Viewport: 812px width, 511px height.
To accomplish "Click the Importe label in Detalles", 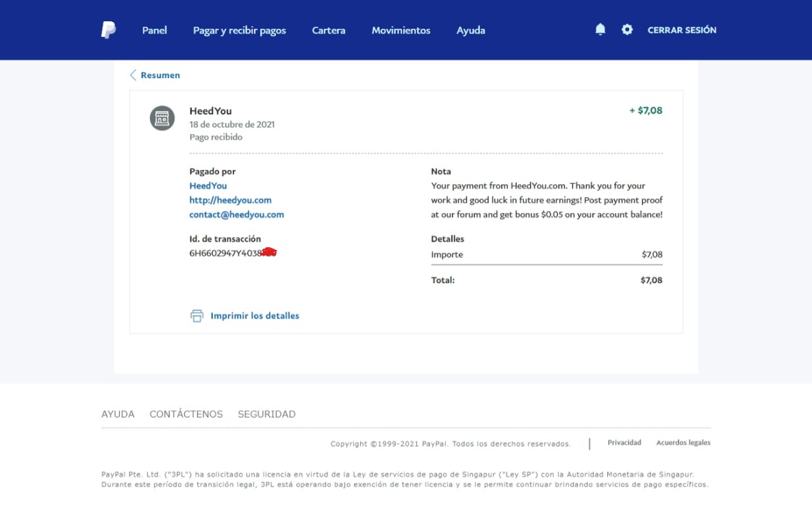I will 447,254.
